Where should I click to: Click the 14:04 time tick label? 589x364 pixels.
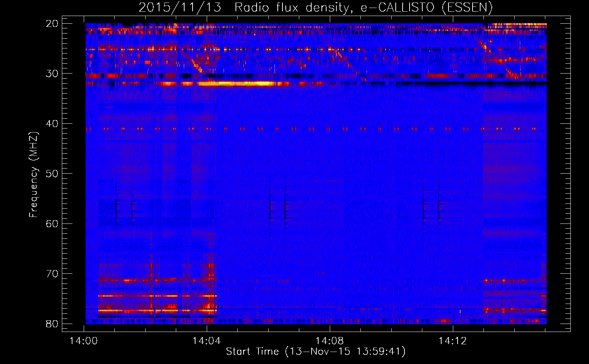[207, 341]
